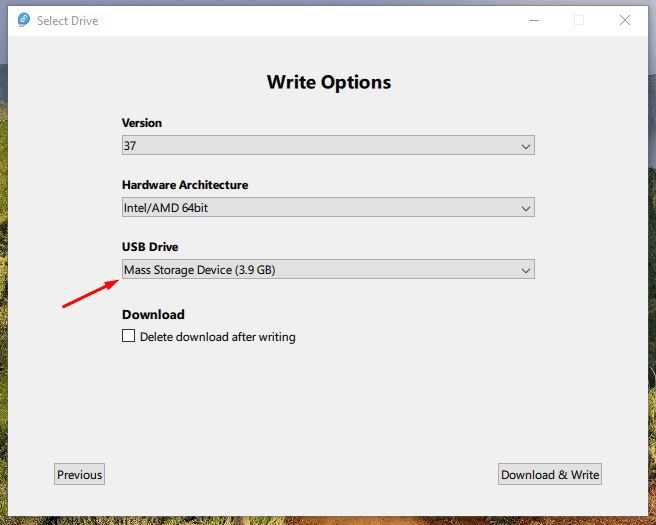Click the Select Drive window title text

coord(67,20)
